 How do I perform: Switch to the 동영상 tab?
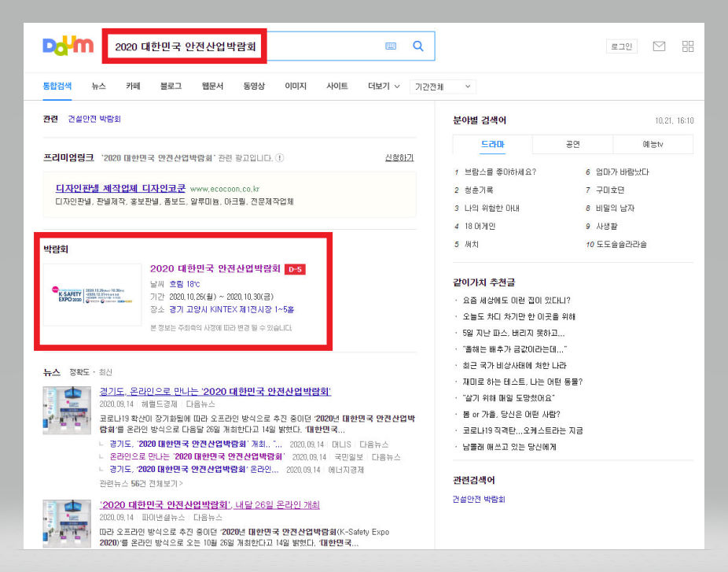point(254,86)
